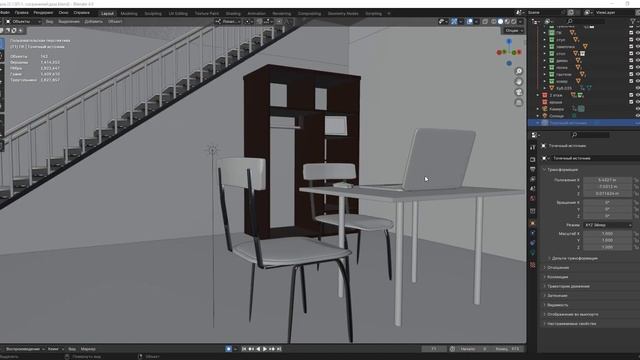
Task: Open the Output properties tab
Action: coord(533,169)
